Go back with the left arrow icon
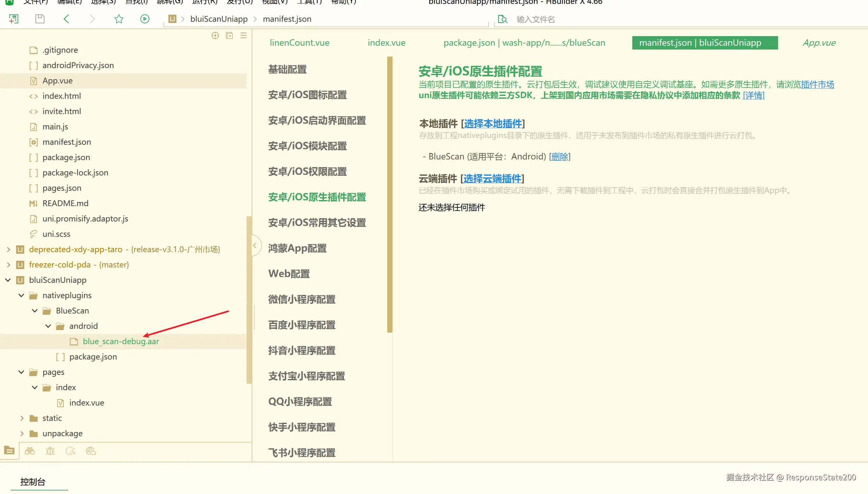Screen dimensions: 868x494 tap(67, 19)
